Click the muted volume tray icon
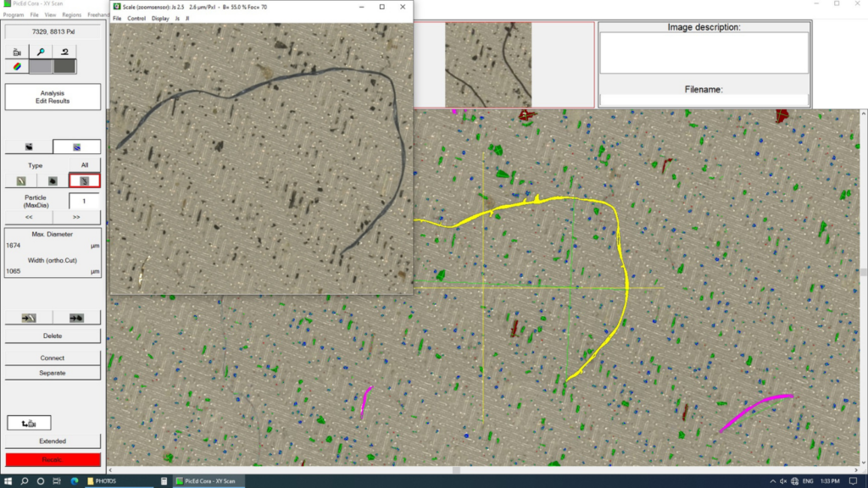Viewport: 868px width, 488px height. [x=783, y=481]
